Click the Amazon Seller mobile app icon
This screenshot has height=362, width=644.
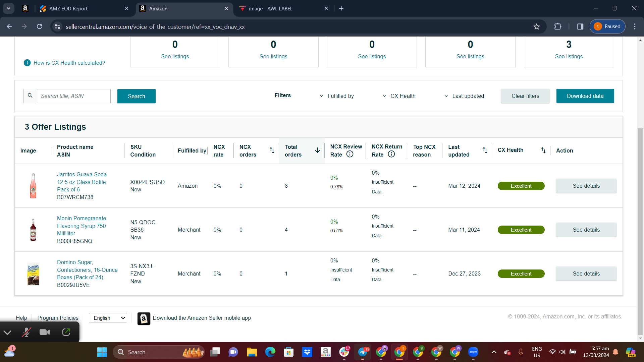click(x=144, y=318)
